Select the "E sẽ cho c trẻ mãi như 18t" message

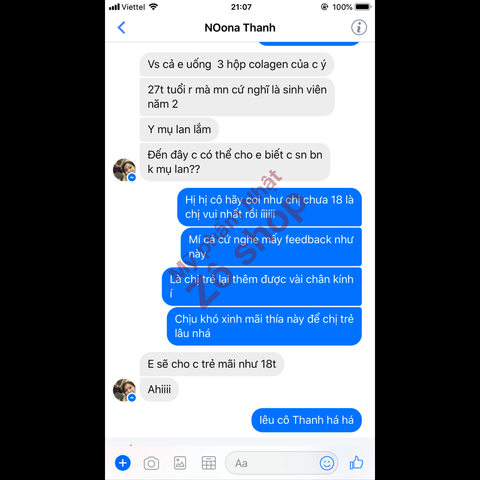212,364
